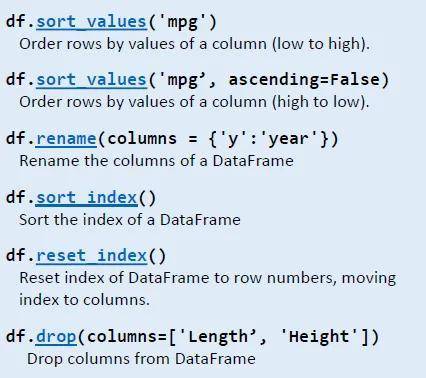Click the 'Height' string in drop call
This screenshot has height=378, width=426.
pos(319,337)
